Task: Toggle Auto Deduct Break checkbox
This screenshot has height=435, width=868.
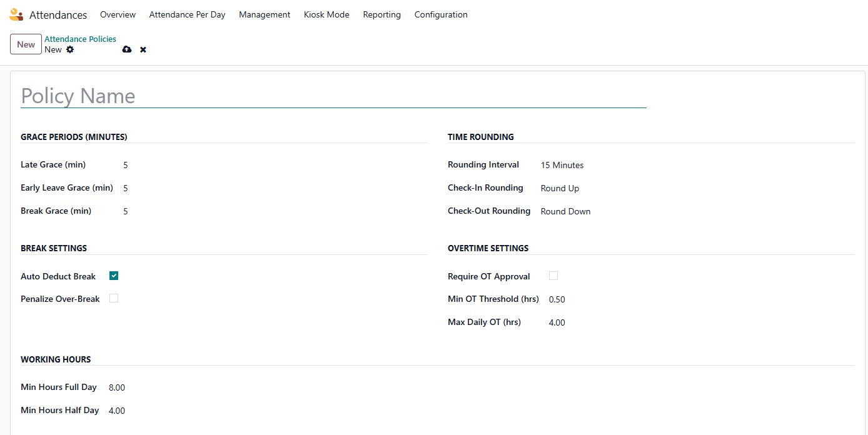Action: click(x=114, y=276)
